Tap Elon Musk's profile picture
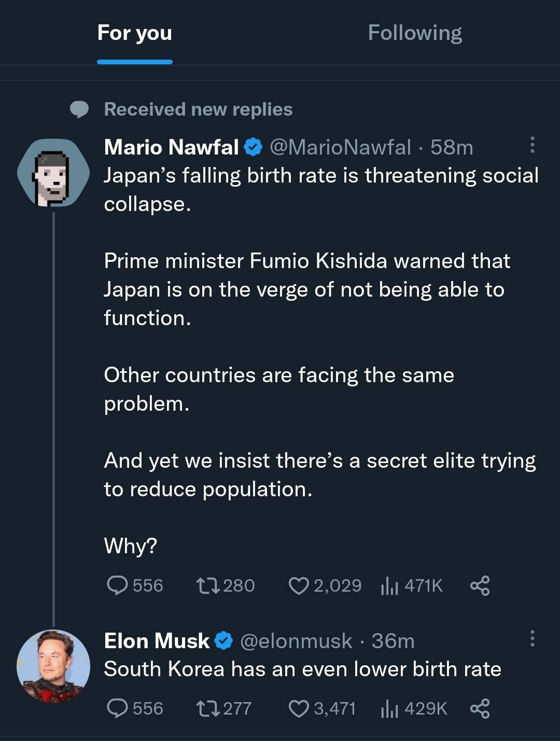The image size is (560, 741). (x=53, y=666)
